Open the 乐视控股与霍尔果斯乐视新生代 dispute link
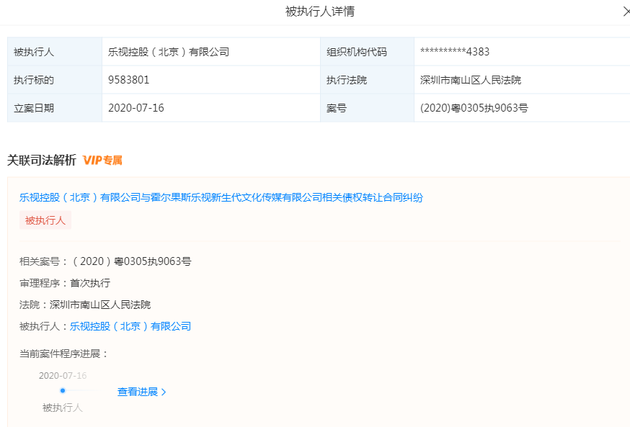The image size is (630, 427). point(221,197)
